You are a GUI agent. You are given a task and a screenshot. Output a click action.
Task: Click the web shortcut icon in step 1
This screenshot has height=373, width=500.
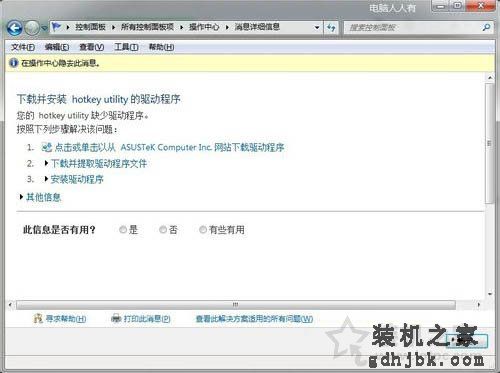point(46,147)
